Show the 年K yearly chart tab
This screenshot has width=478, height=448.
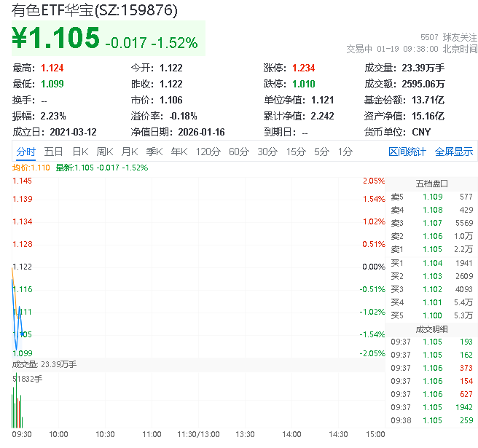point(179,152)
